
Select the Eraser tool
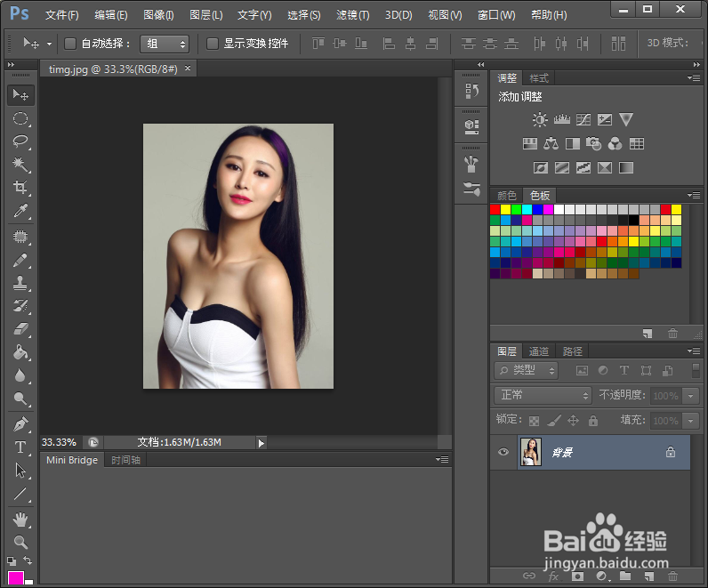pos(20,329)
